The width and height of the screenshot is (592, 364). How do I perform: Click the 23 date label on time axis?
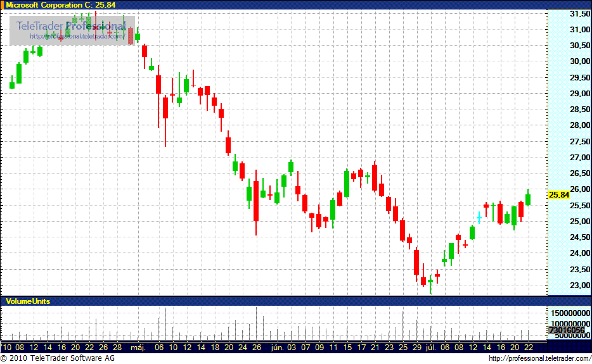pyautogui.click(x=389, y=348)
